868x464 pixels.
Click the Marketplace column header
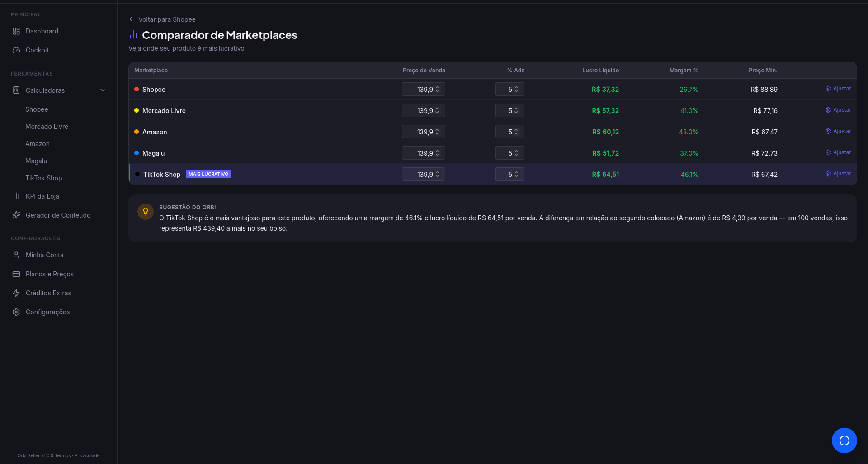pos(151,71)
